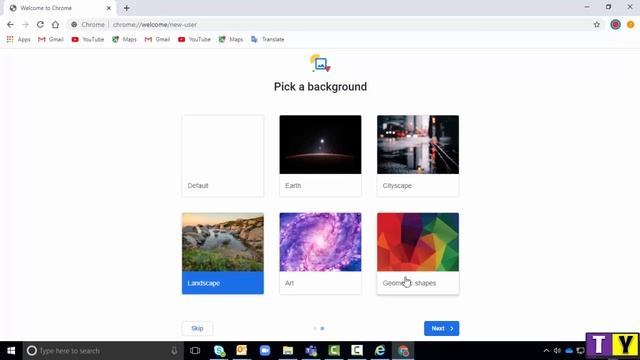Open Task View from the taskbar
This screenshot has width=640, height=360.
point(195,351)
